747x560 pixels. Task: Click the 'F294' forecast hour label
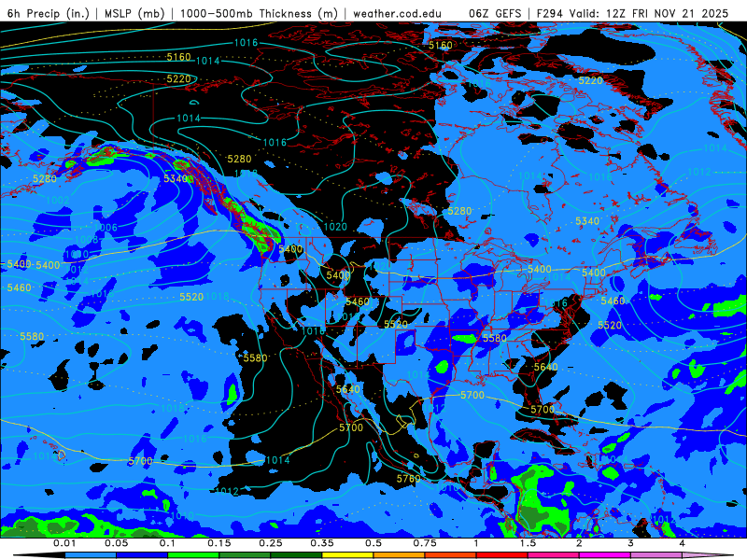[550, 13]
